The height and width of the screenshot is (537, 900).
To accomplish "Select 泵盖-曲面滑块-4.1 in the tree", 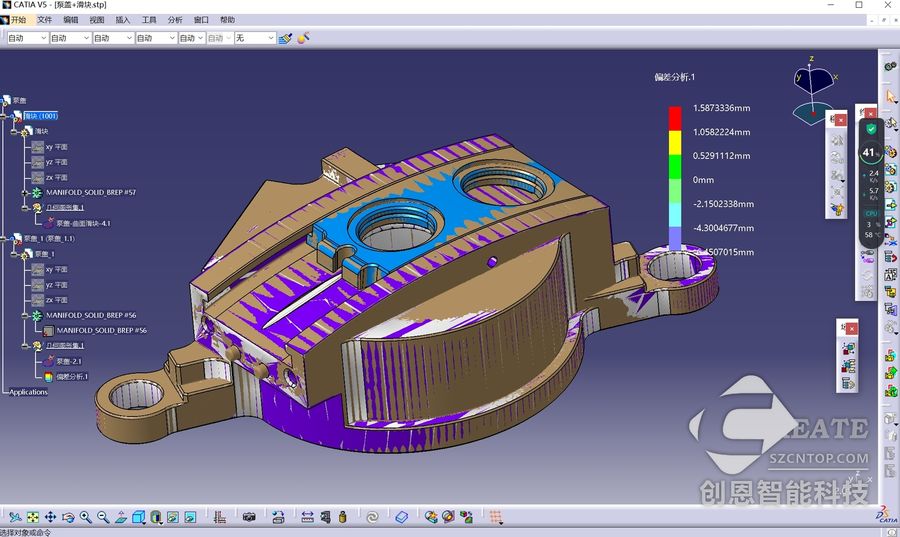I will 84,223.
